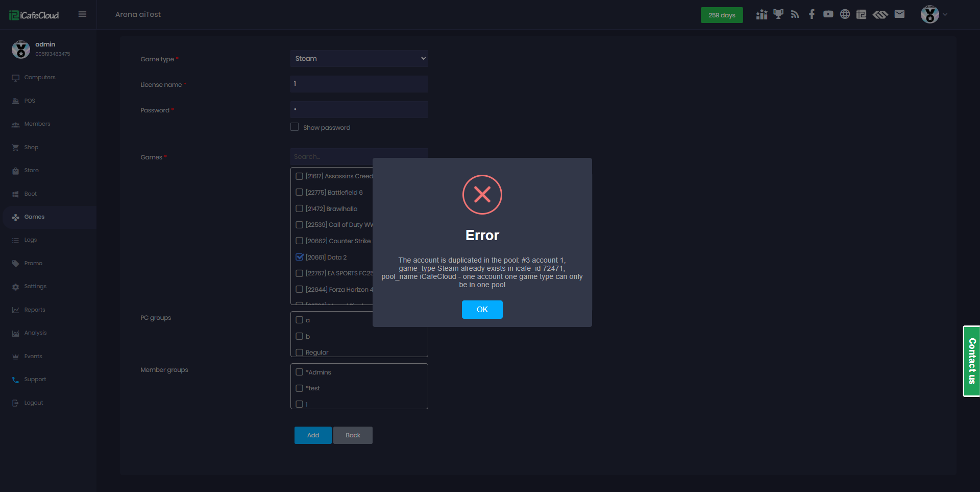Image resolution: width=980 pixels, height=492 pixels.
Task: Open the Game type Steam dropdown
Action: (359, 58)
